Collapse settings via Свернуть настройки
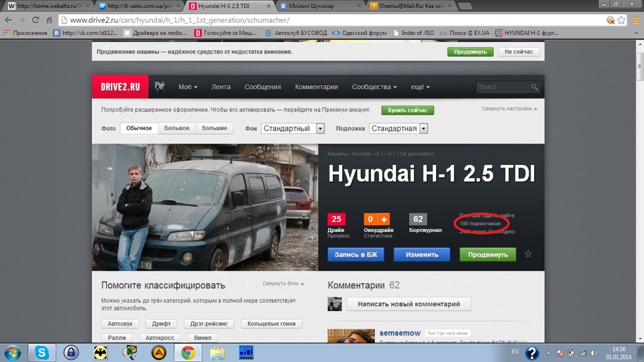This screenshot has width=644, height=362. (x=509, y=109)
